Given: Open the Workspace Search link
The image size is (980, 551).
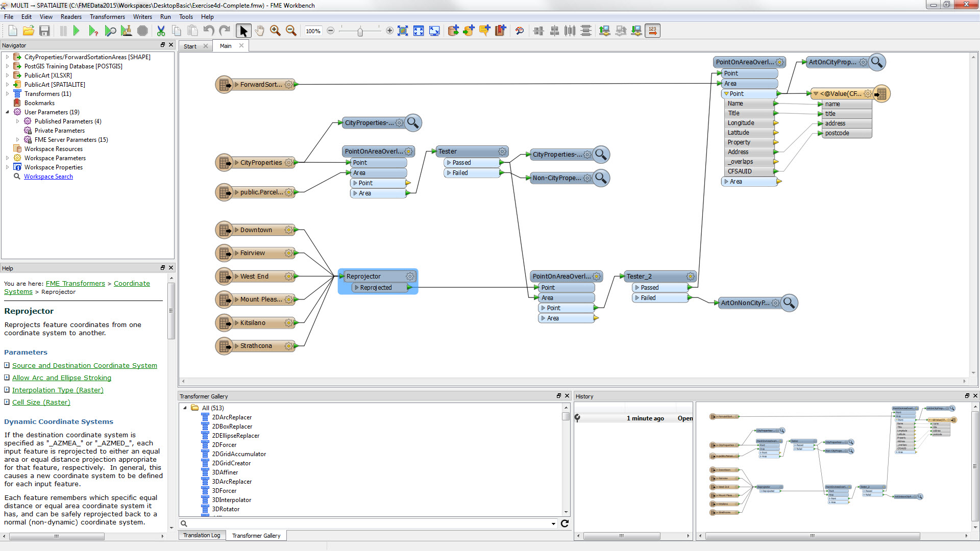Looking at the screenshot, I should 48,177.
